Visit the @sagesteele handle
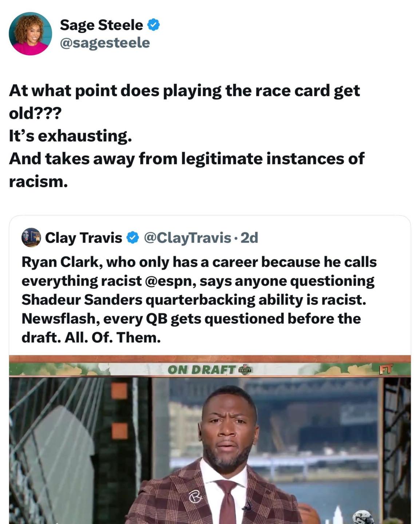Viewport: 420px width, 524px height. point(104,43)
